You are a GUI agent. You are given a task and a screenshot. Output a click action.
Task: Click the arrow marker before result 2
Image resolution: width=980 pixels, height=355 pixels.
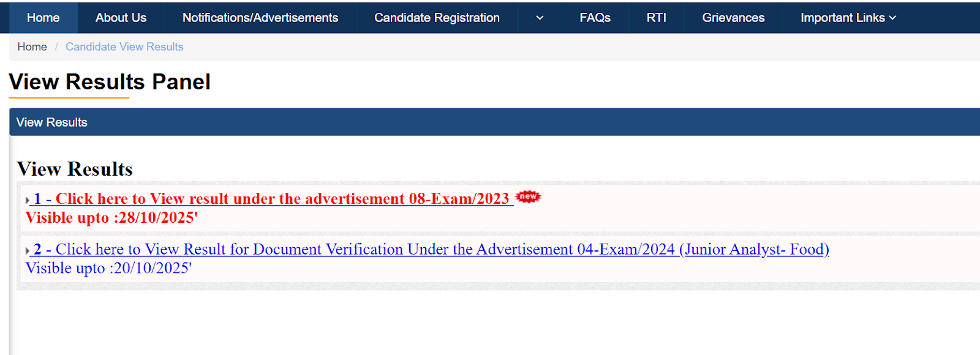pyautogui.click(x=28, y=250)
